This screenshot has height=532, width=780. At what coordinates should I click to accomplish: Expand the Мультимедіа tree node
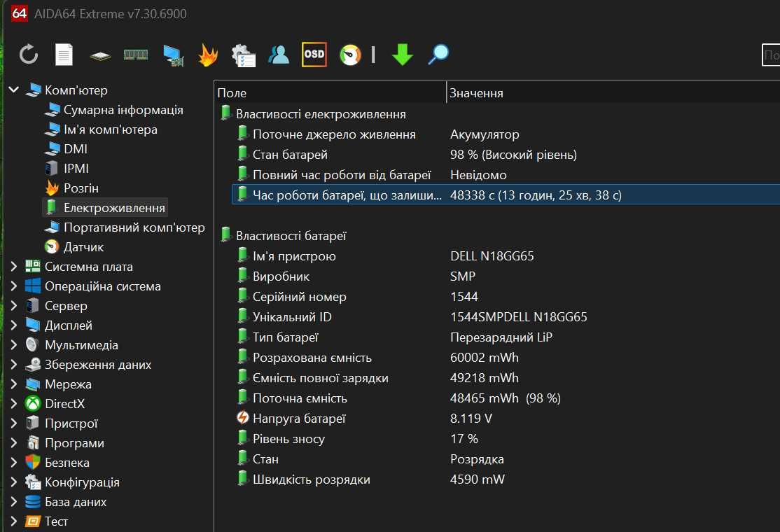(x=14, y=345)
